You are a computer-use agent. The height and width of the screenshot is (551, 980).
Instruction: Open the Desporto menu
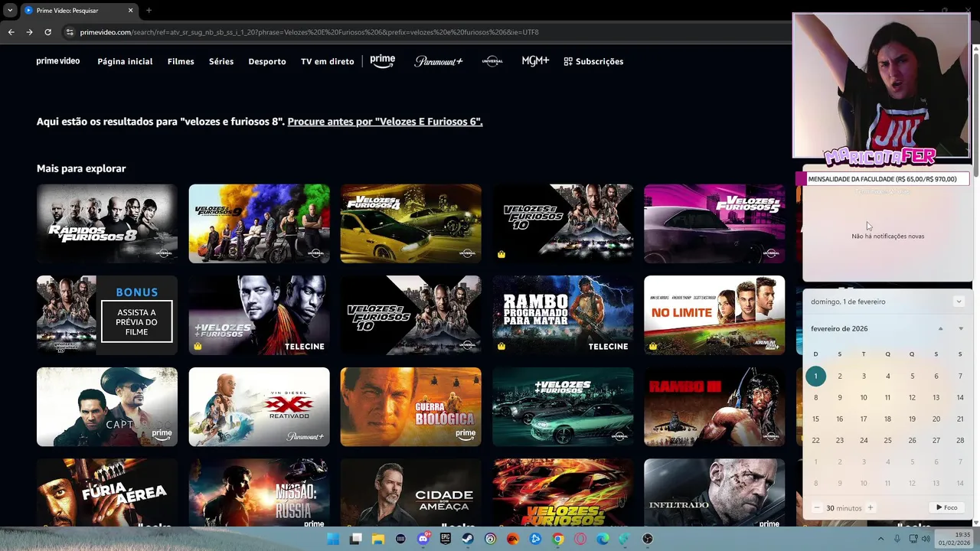point(267,61)
